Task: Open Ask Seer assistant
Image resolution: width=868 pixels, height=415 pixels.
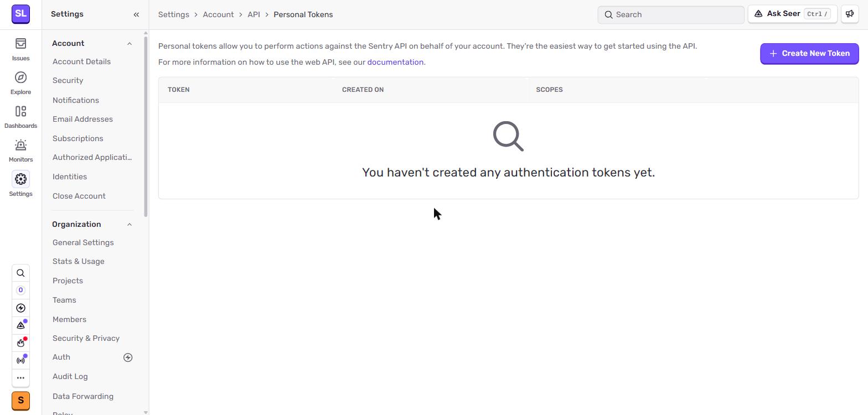Action: pos(792,14)
